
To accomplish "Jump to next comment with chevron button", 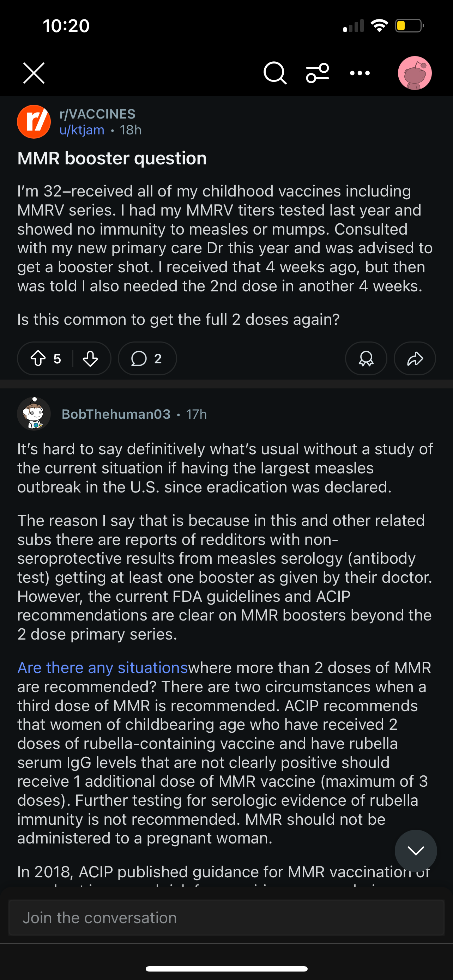I will (416, 850).
